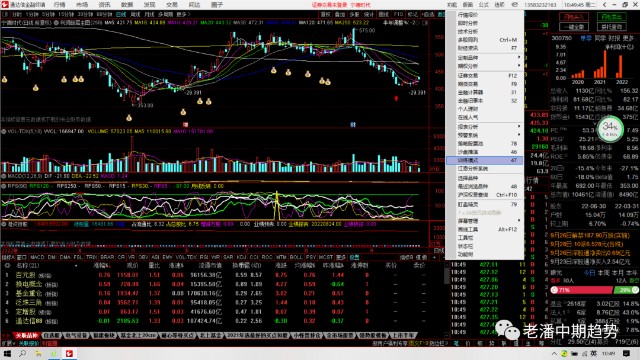Viewport: 640px width, 360px height.
Task: Choose the menu entry with Alt+F12 shortcut
Action: tap(485, 229)
